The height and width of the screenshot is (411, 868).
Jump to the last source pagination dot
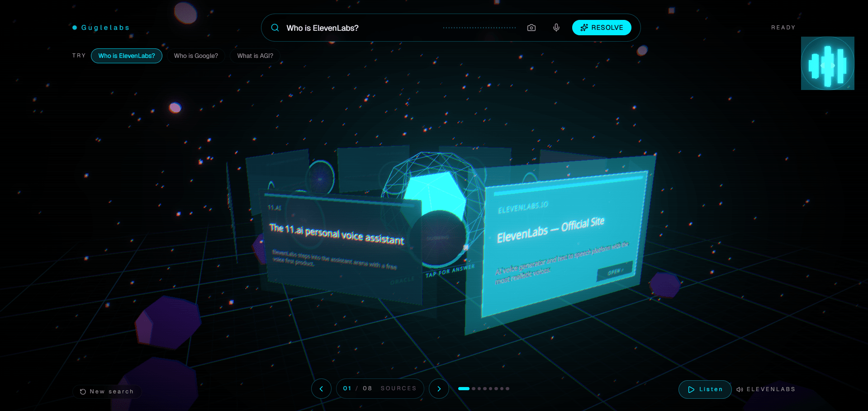[508, 388]
